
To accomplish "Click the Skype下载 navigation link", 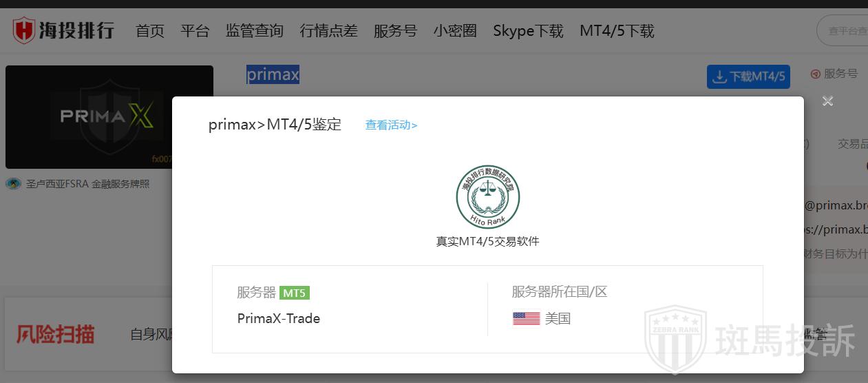I will pos(528,31).
